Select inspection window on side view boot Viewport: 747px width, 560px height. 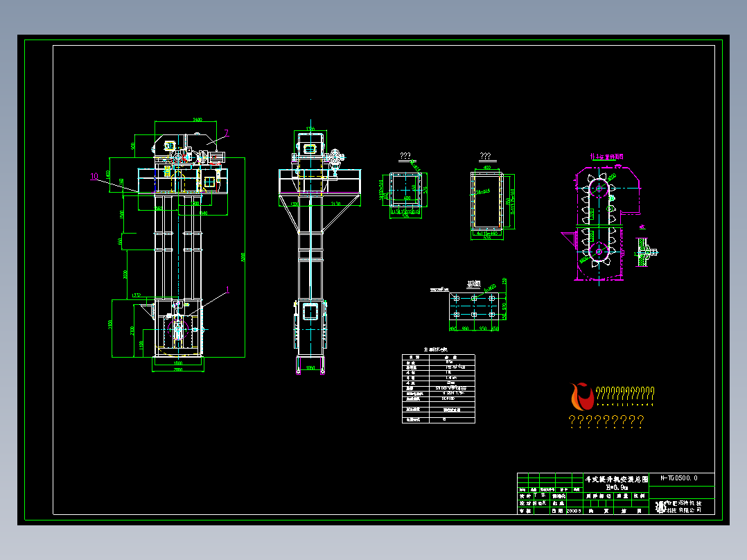click(x=310, y=312)
